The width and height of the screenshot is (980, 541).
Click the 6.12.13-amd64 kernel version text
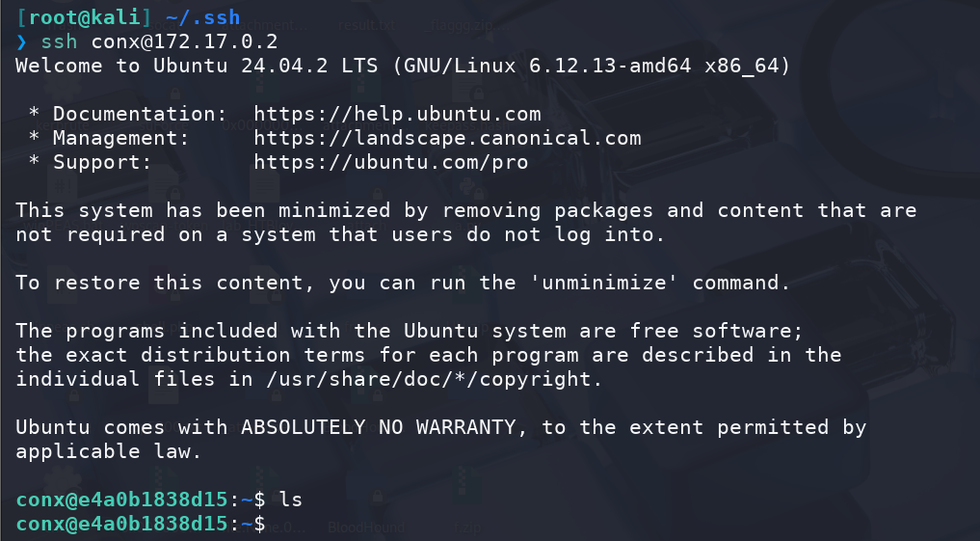610,66
